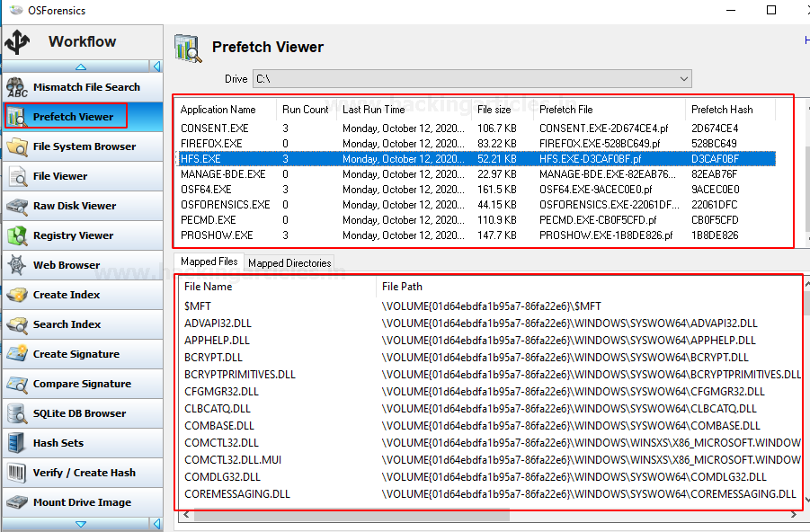Sort by Run Count column header
Screen dimensions: 810x532
pyautogui.click(x=307, y=110)
